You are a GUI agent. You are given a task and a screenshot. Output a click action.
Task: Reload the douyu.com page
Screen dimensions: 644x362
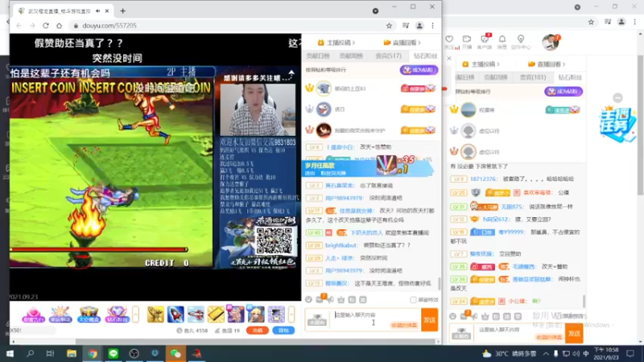pos(46,26)
